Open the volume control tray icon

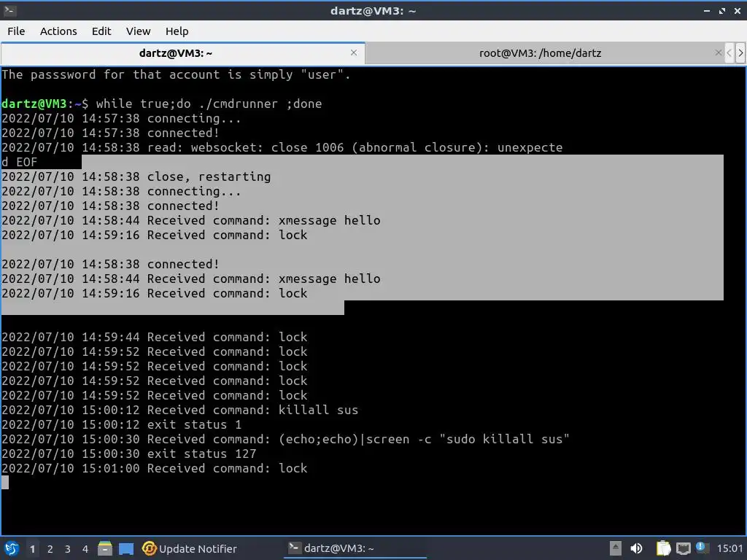636,548
